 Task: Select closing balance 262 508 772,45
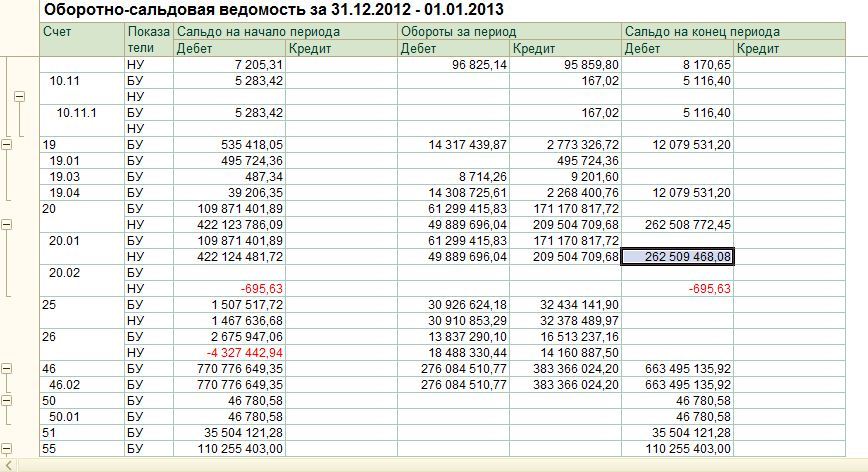point(688,225)
